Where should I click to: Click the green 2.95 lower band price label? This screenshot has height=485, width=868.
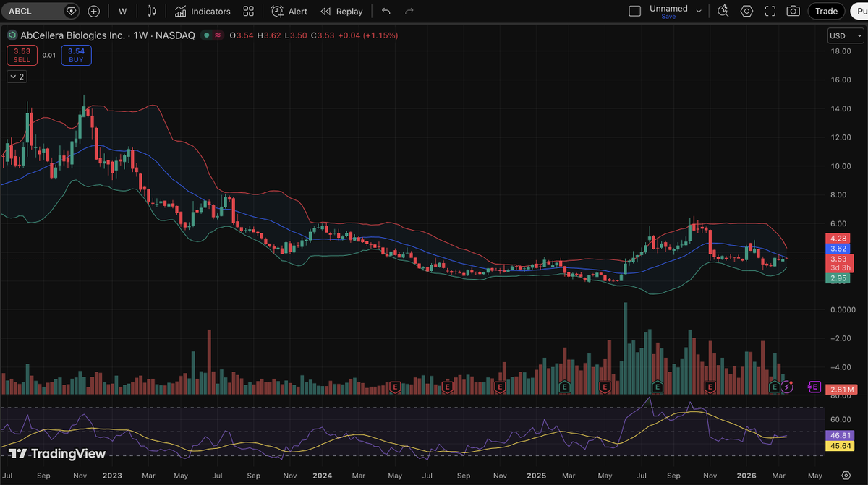(x=838, y=278)
